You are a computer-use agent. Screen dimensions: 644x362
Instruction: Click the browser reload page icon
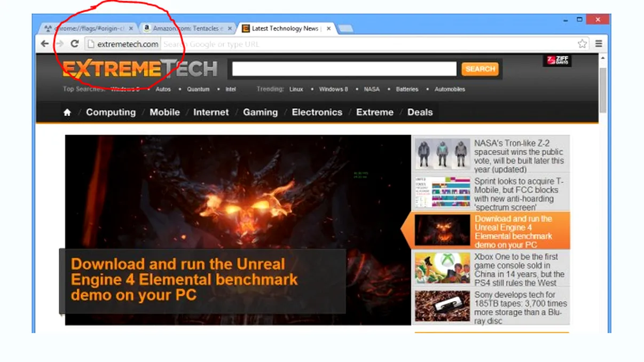pos(74,44)
